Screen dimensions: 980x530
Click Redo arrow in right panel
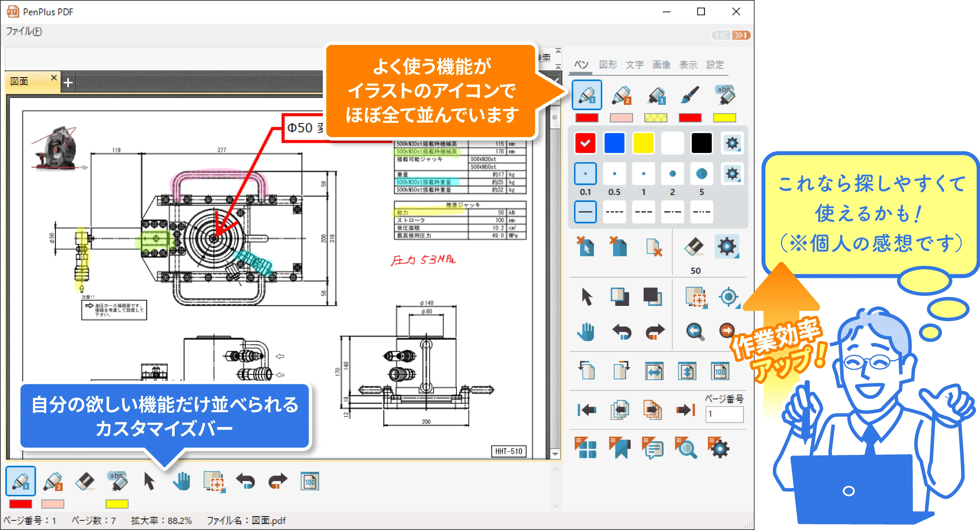(x=655, y=332)
